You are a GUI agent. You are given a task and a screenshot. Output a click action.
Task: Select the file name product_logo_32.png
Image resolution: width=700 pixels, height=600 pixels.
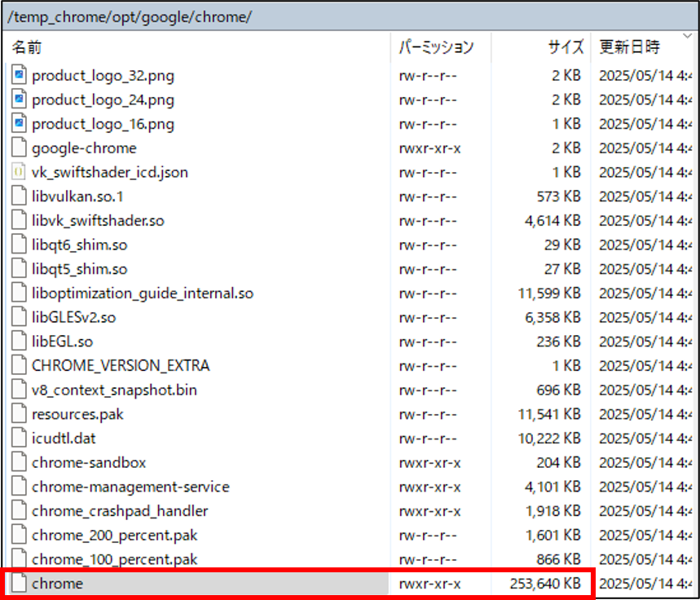pyautogui.click(x=103, y=76)
